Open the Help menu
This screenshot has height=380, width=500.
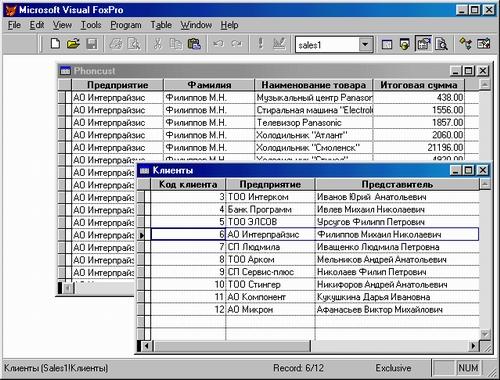(x=229, y=25)
